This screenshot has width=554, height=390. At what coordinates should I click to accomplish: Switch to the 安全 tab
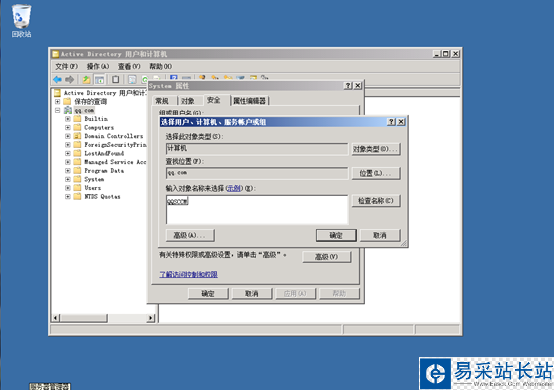point(214,100)
